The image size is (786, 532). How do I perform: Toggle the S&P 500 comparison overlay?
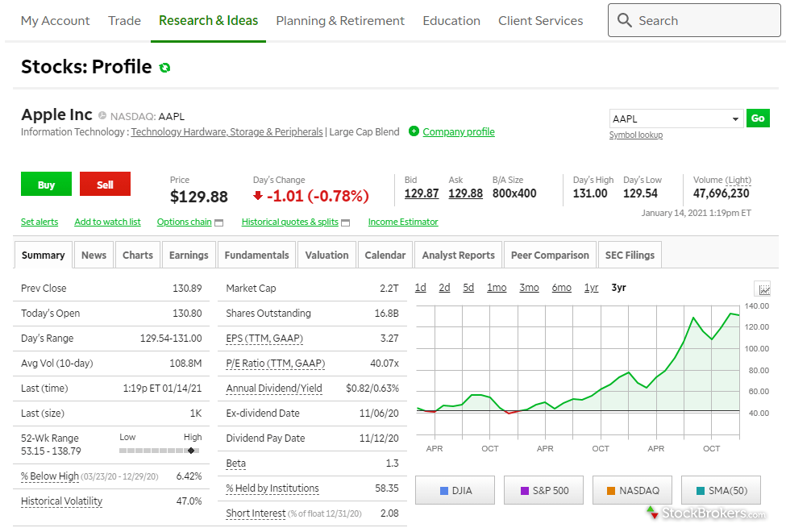[x=543, y=490]
